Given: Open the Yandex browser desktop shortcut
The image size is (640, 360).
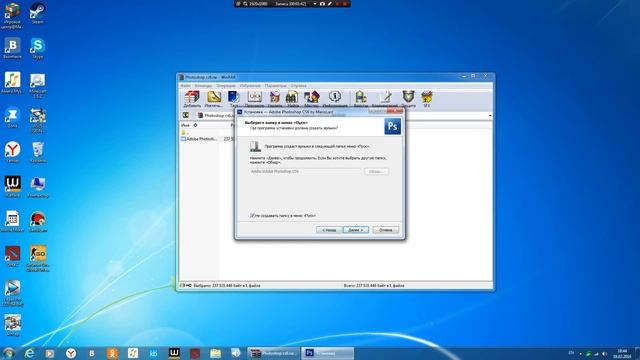Looking at the screenshot, I should coord(12,152).
